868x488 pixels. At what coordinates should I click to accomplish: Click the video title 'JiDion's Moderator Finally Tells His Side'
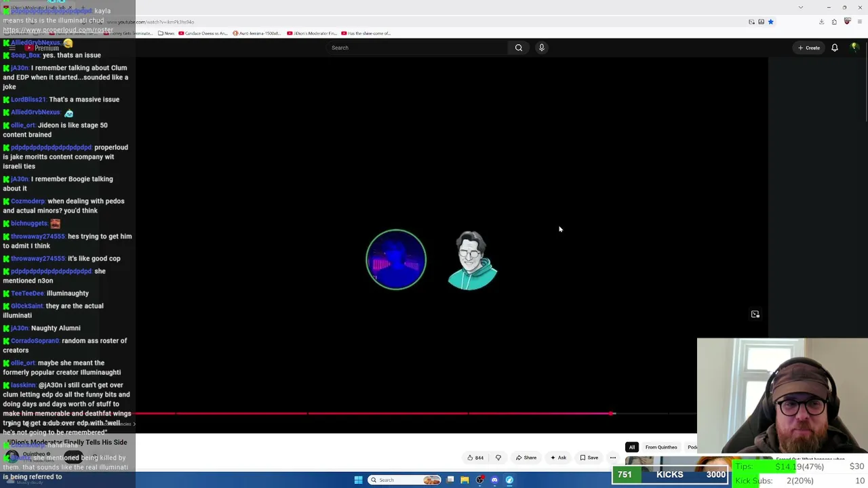click(66, 442)
